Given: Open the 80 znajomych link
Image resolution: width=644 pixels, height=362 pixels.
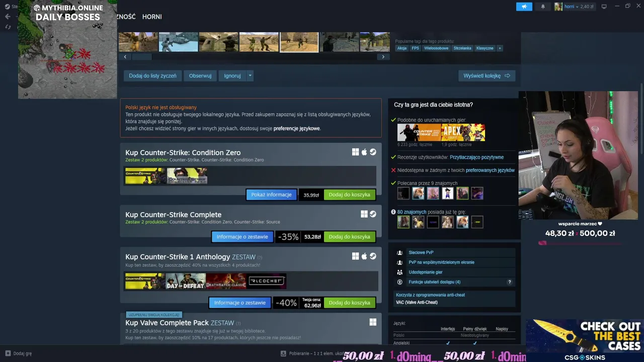Looking at the screenshot, I should tap(412, 212).
